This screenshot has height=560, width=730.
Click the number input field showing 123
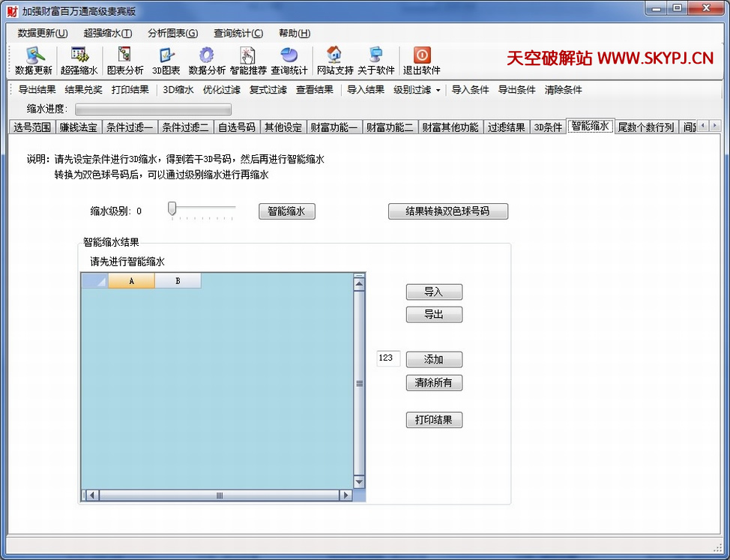point(388,358)
